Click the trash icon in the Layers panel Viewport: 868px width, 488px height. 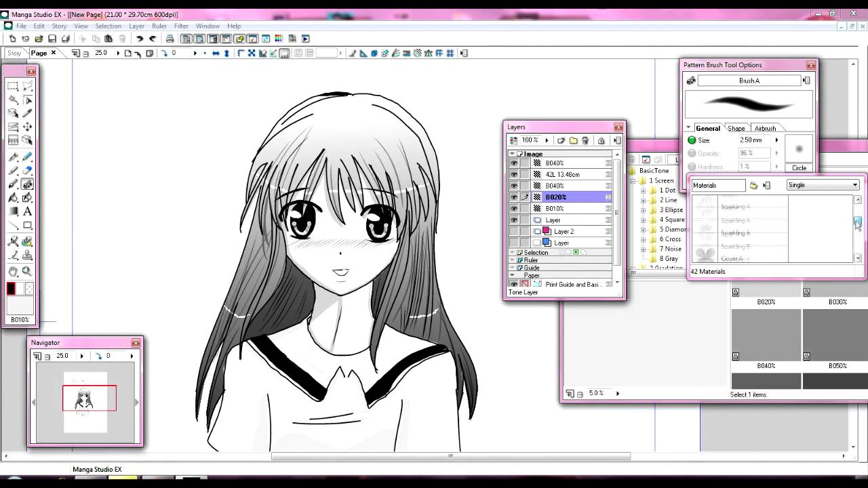(585, 140)
